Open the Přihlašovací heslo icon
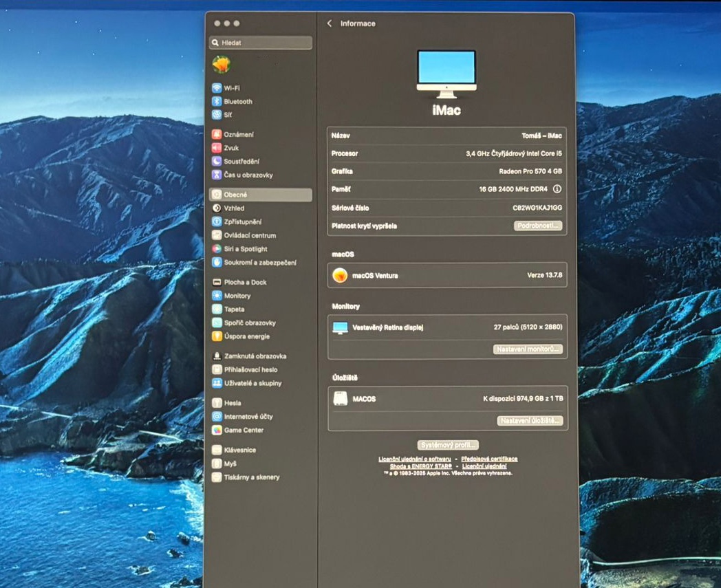Screen dimensions: 721x588 point(217,369)
